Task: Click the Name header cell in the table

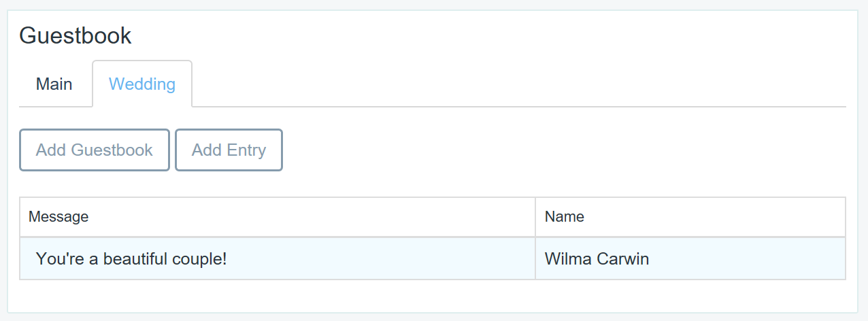Action: click(x=690, y=217)
